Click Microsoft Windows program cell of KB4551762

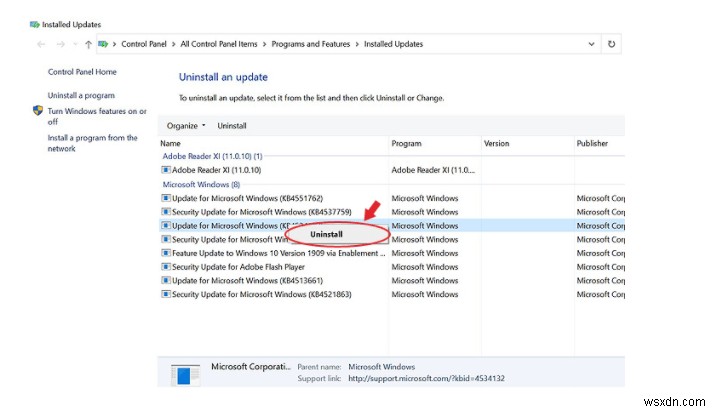pos(425,198)
